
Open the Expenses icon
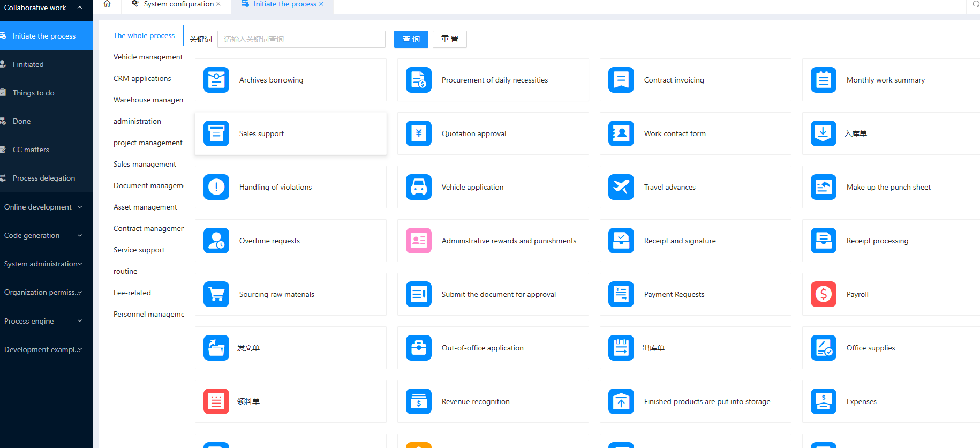pos(824,401)
